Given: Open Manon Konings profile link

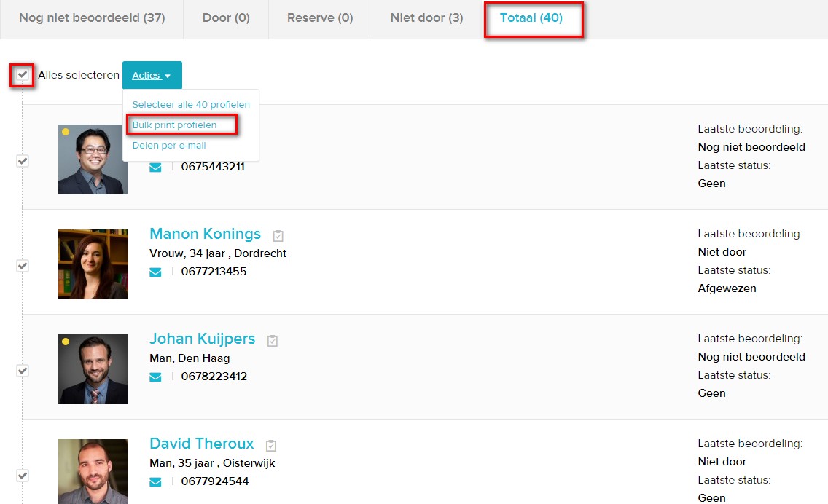Looking at the screenshot, I should (x=205, y=234).
